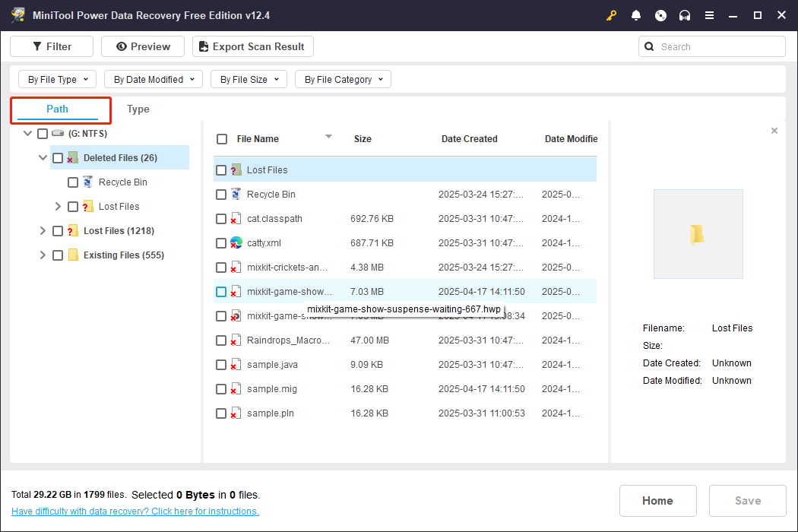This screenshot has height=532, width=798.
Task: Sort by the Size column header
Action: pos(363,139)
